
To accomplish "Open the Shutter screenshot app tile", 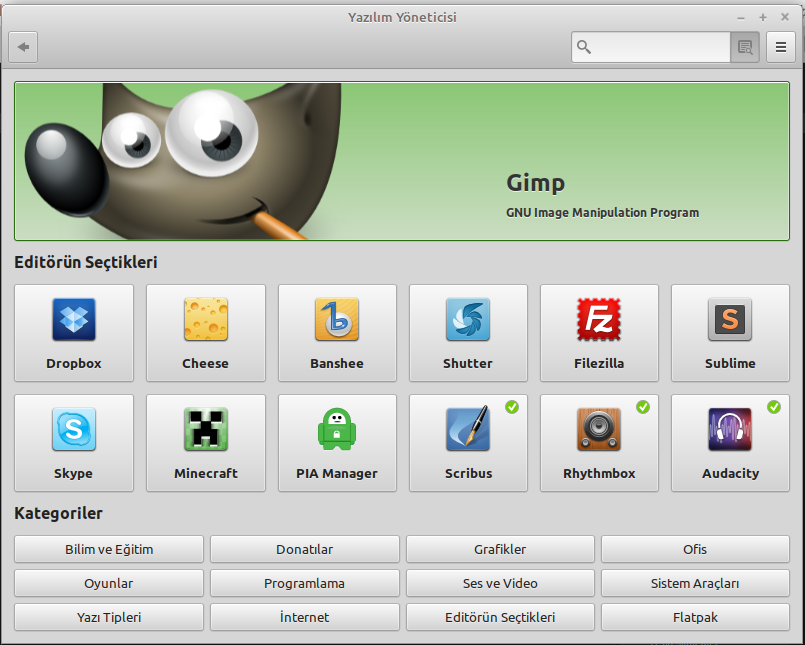I will coord(468,333).
